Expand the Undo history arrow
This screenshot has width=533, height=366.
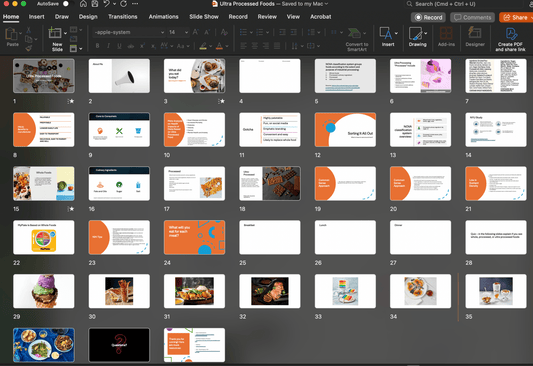tap(114, 4)
